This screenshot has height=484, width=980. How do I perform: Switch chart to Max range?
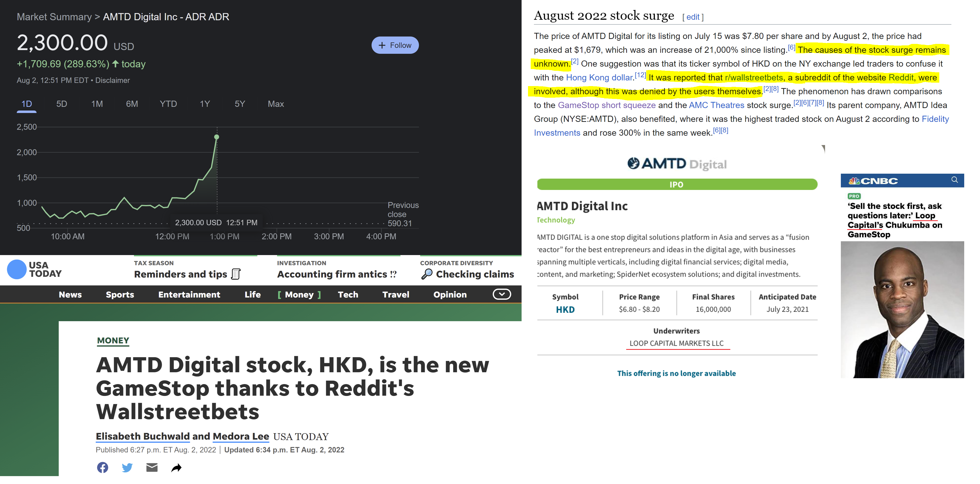[x=276, y=104]
